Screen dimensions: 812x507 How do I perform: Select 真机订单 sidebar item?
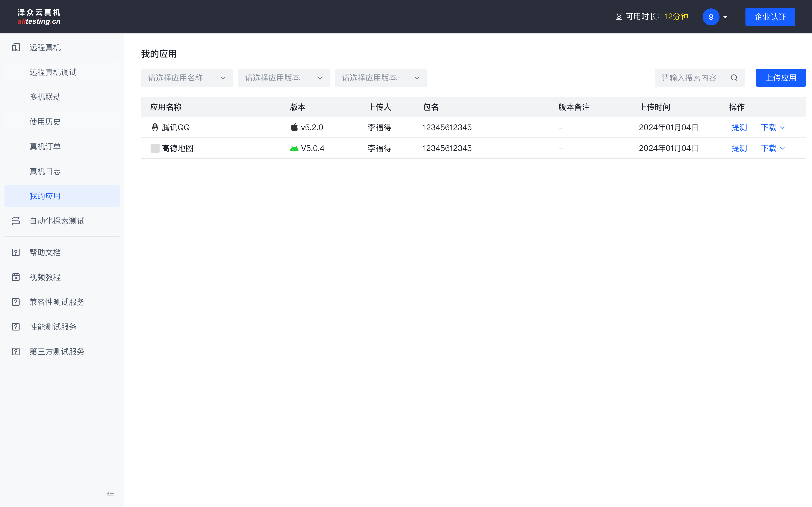[x=45, y=146]
